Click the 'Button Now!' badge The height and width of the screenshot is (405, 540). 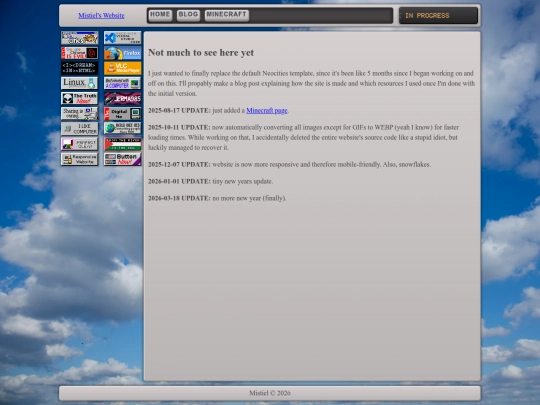coord(123,159)
